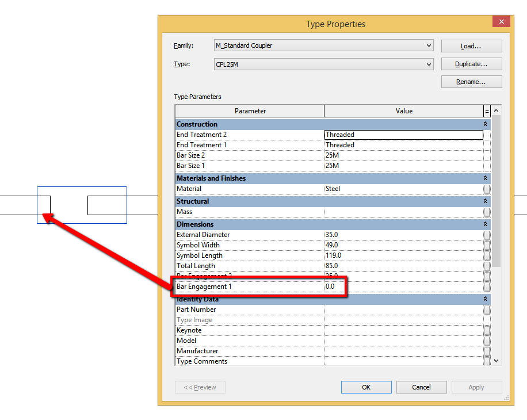This screenshot has height=420, width=527.
Task: Click the global parameter button beside Symbol Width
Action: [x=487, y=245]
